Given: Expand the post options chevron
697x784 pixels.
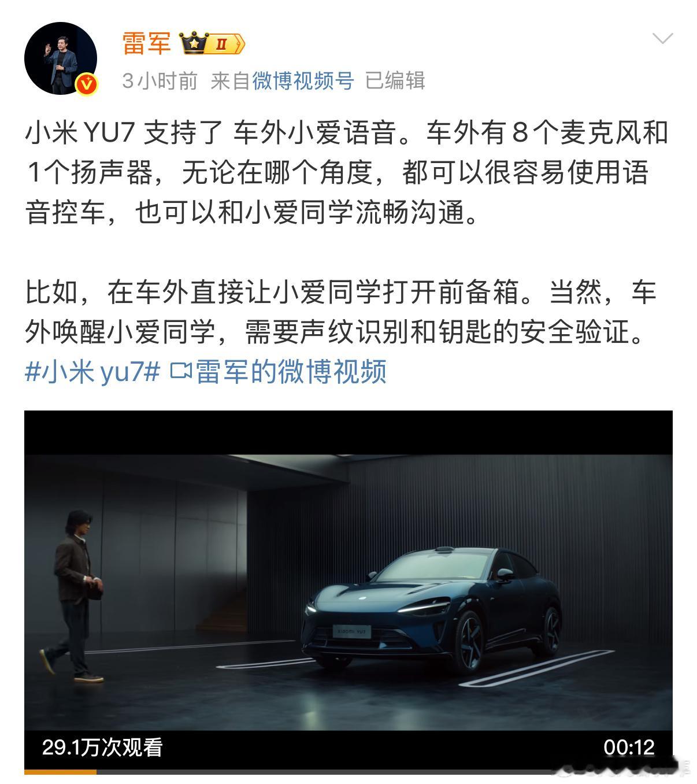Looking at the screenshot, I should click(662, 38).
